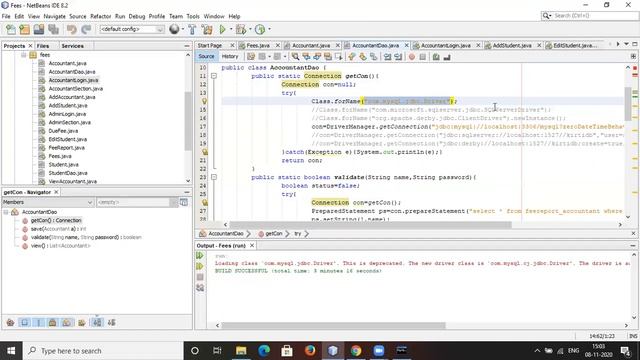Open DueFee.java in Projects tree

tap(63, 131)
